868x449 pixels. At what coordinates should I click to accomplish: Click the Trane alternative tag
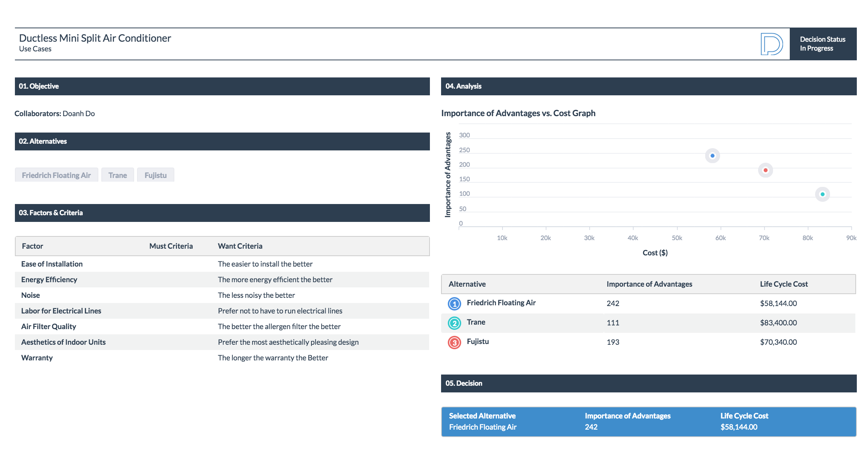118,175
